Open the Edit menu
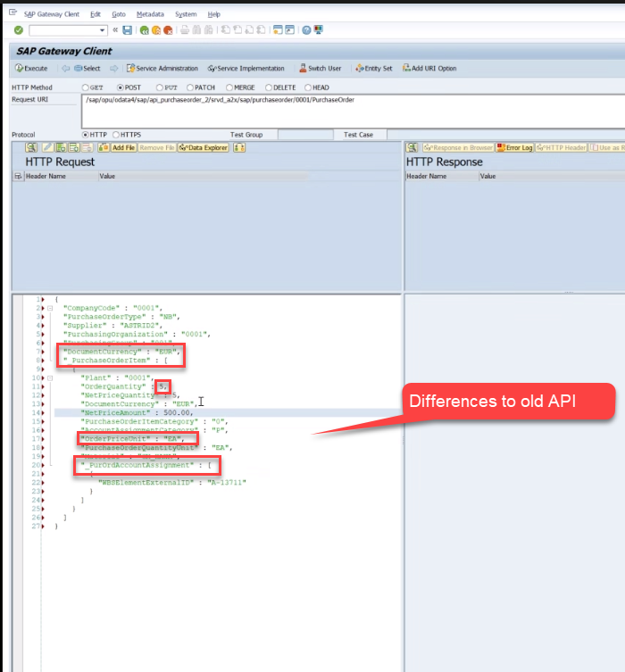 [x=96, y=14]
